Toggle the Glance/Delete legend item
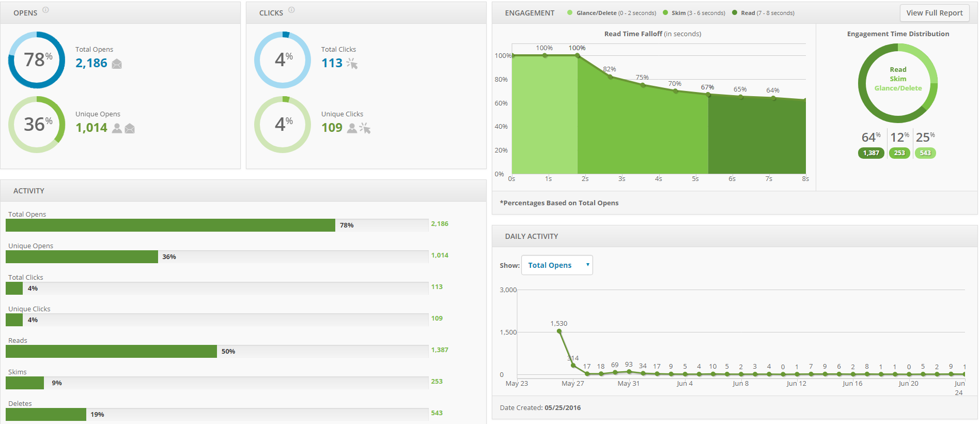This screenshot has width=980, height=424. [x=612, y=13]
